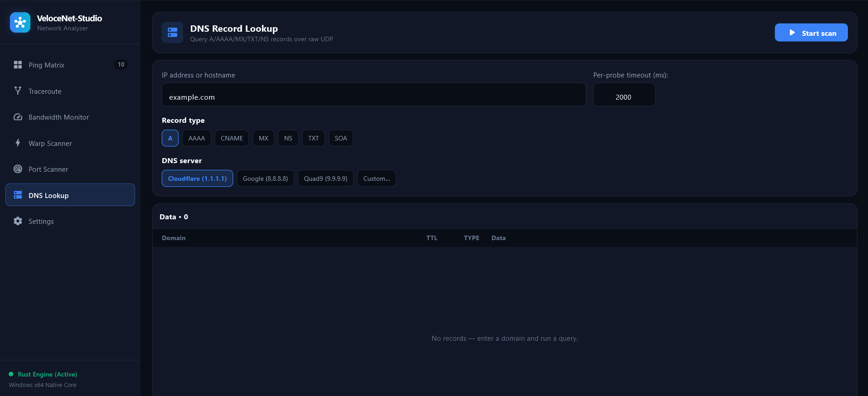The image size is (868, 396).
Task: Open the Settings page
Action: click(x=70, y=221)
